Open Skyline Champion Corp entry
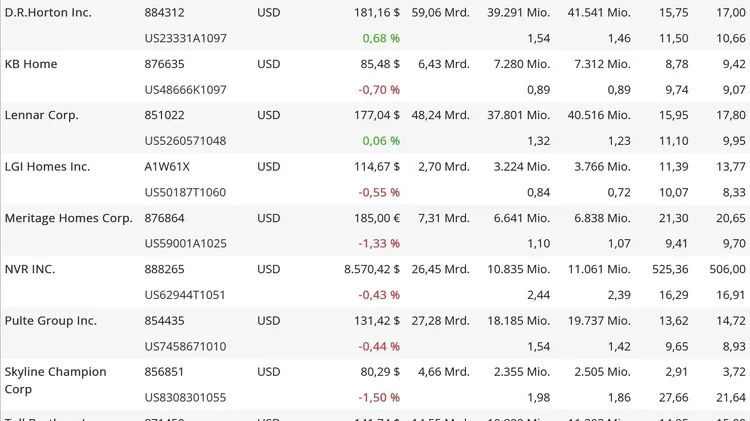The image size is (750, 421). coord(55,380)
